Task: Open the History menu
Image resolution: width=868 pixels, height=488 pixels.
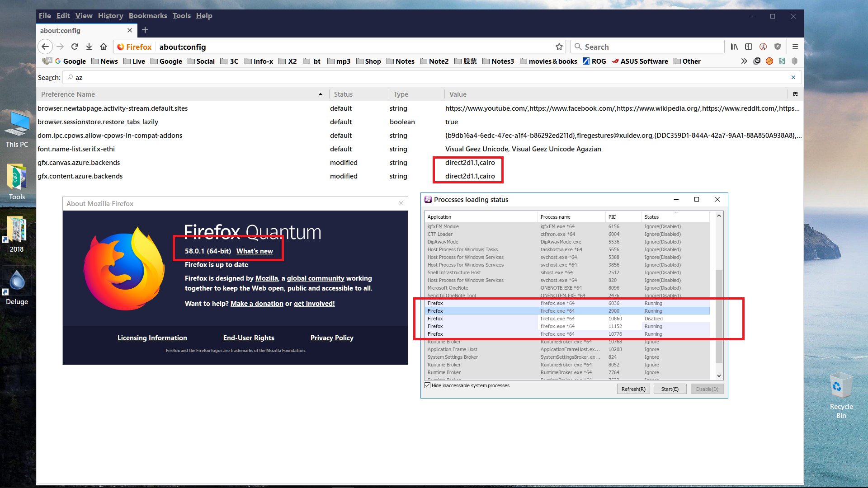Action: [x=111, y=15]
